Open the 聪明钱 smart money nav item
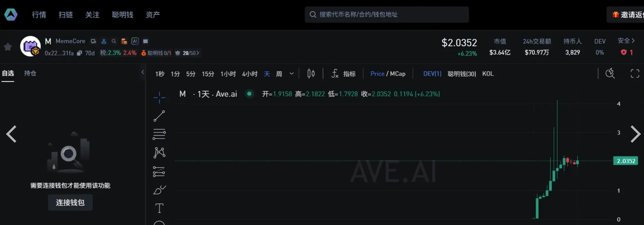This screenshot has height=225, width=644. (122, 15)
